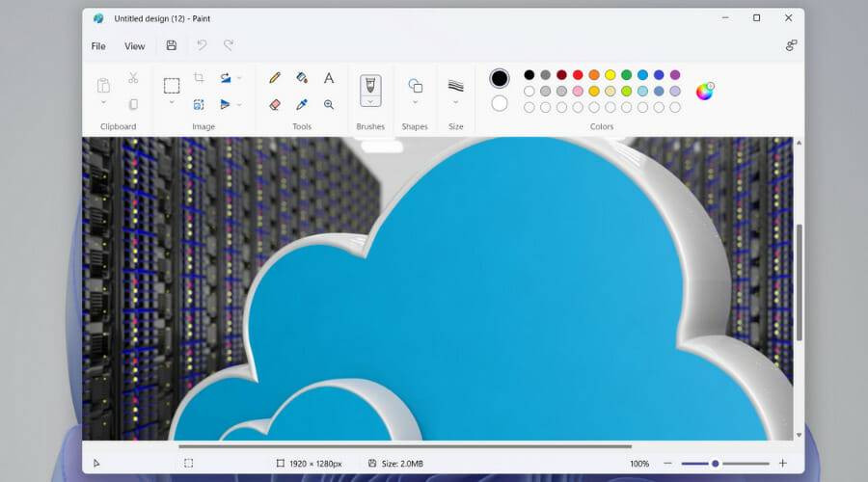Click the zoom out minus button
The width and height of the screenshot is (868, 482).
click(667, 463)
